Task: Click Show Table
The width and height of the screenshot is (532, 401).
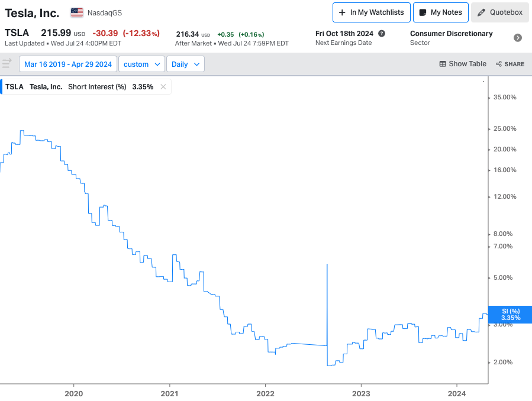Action: pos(463,64)
